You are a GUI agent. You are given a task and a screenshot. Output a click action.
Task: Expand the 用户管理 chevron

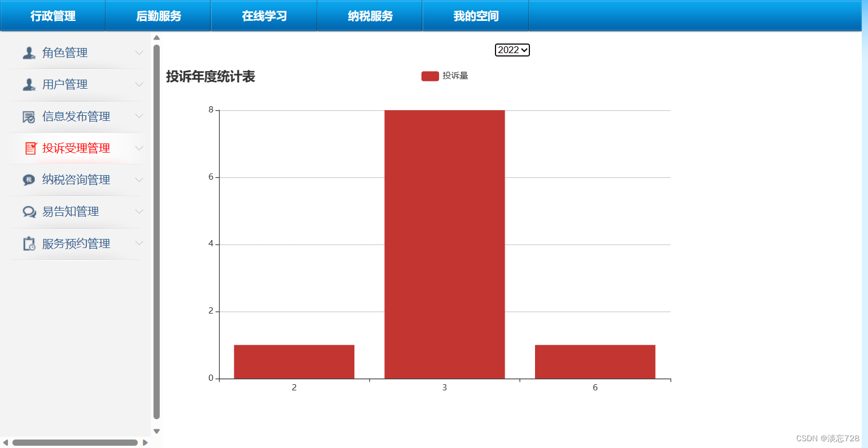pyautogui.click(x=139, y=84)
